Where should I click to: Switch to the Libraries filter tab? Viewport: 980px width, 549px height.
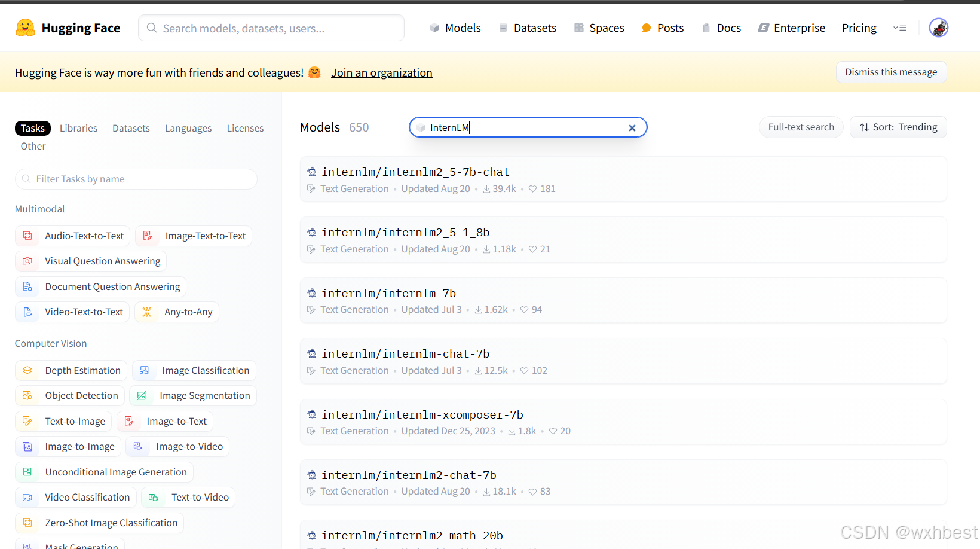(78, 128)
